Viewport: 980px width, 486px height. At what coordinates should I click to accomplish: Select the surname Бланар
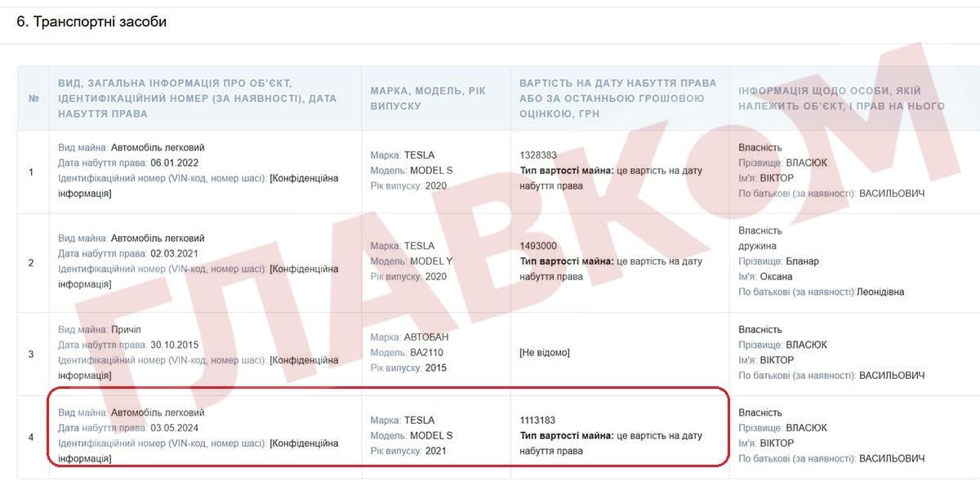tap(802, 261)
